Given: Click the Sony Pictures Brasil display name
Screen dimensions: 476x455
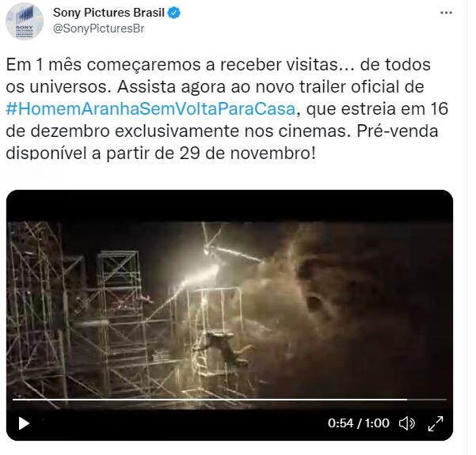Looking at the screenshot, I should 109,13.
